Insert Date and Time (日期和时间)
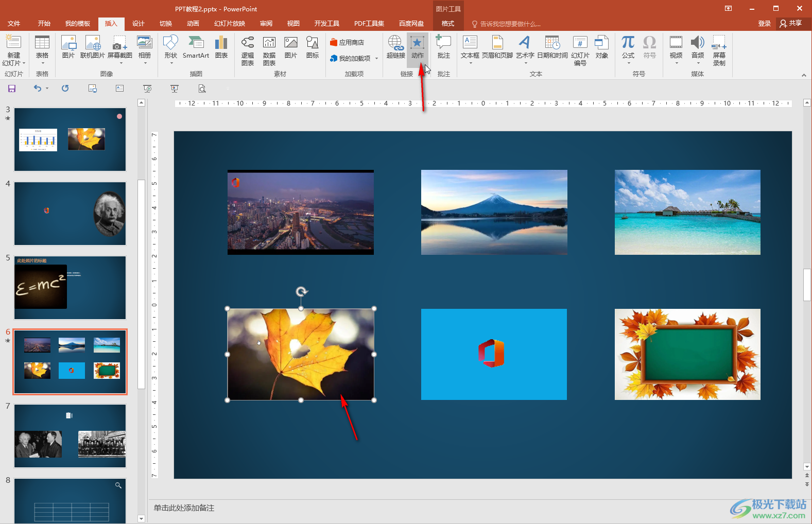The image size is (812, 524). coord(552,47)
